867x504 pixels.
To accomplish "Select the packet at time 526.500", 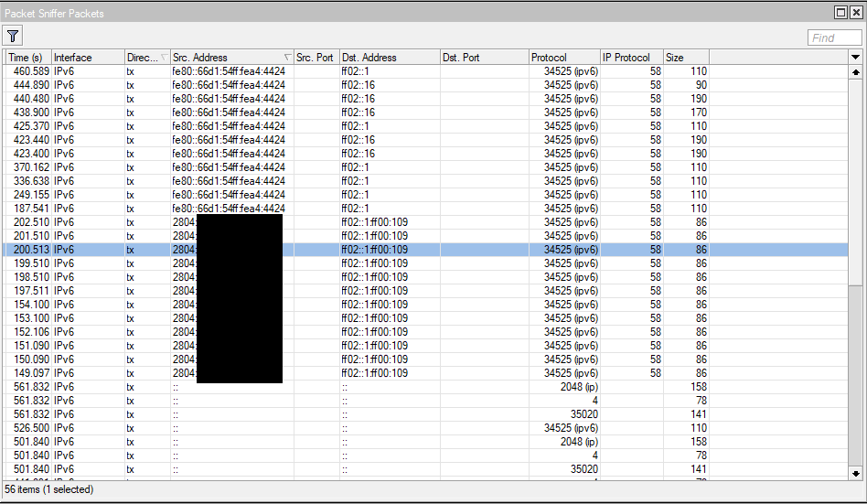I will [424, 428].
